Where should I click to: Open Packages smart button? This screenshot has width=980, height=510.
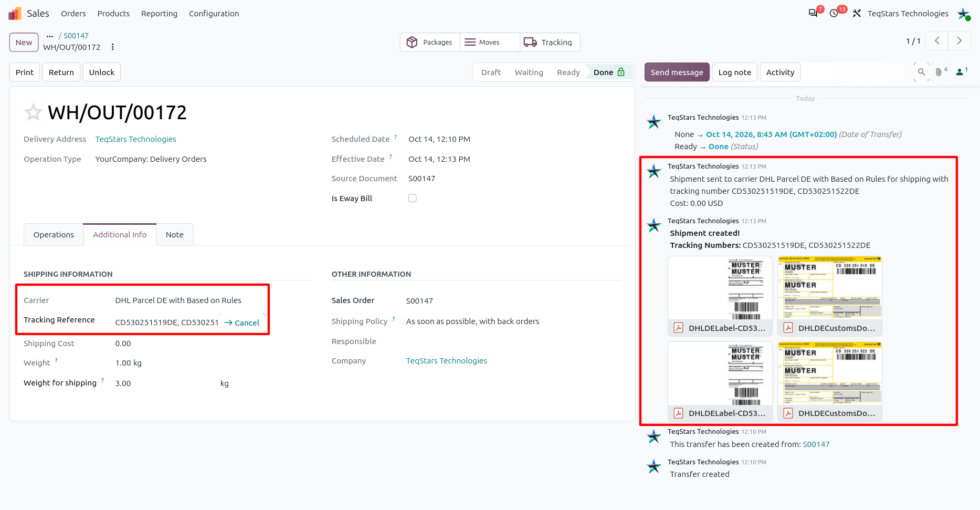430,42
